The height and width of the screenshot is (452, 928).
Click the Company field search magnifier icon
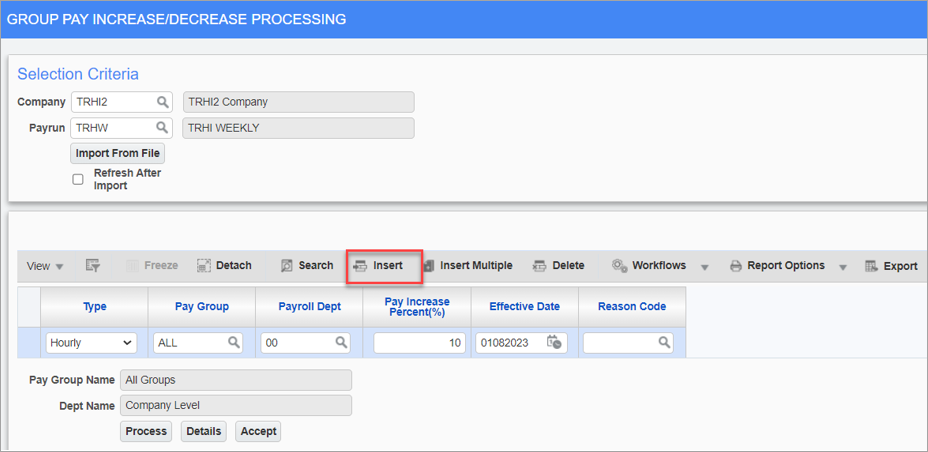pos(162,102)
